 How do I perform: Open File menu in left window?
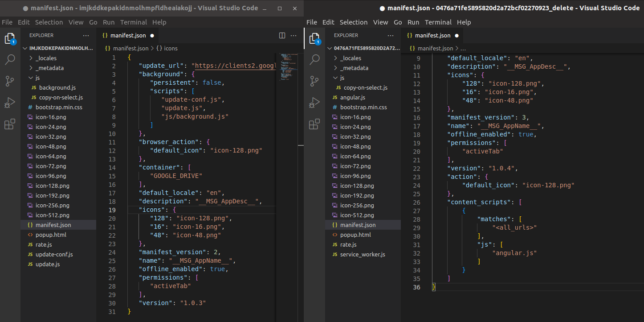pyautogui.click(x=7, y=22)
